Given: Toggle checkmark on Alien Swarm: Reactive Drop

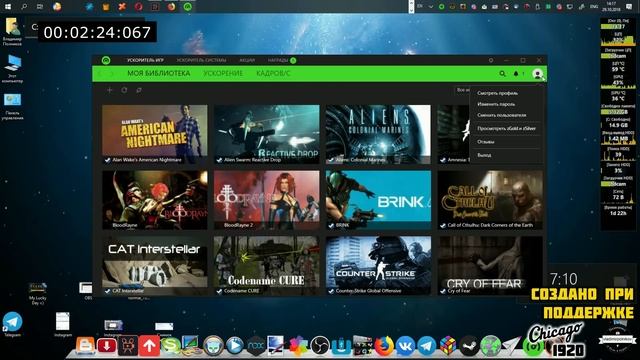Looking at the screenshot, I should click(x=219, y=160).
